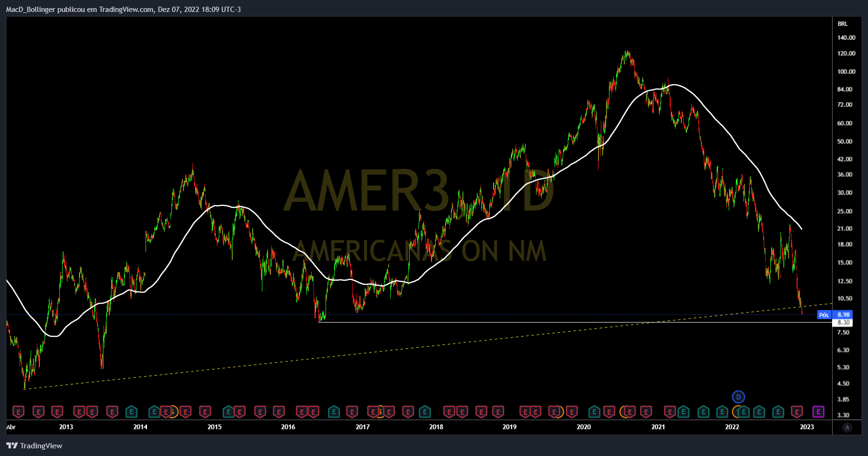Click the 2019 label on the time axis
The width and height of the screenshot is (868, 456).
509,427
